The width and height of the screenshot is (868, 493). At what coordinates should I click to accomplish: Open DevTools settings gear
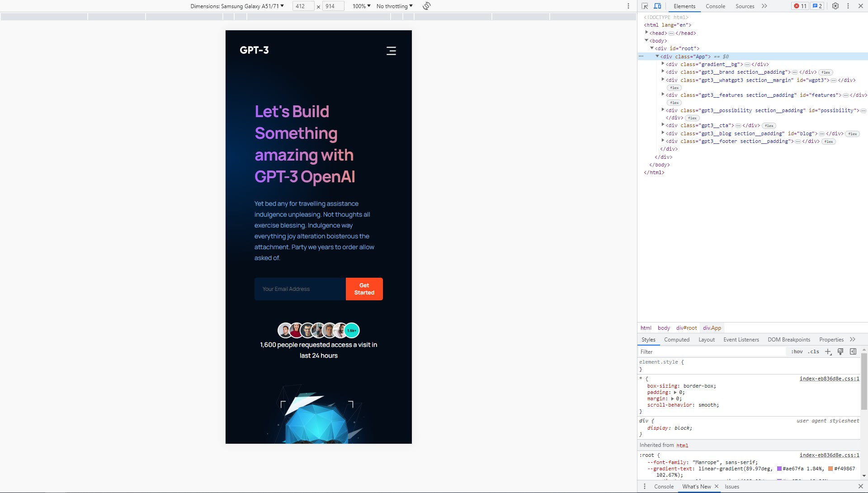pos(835,6)
